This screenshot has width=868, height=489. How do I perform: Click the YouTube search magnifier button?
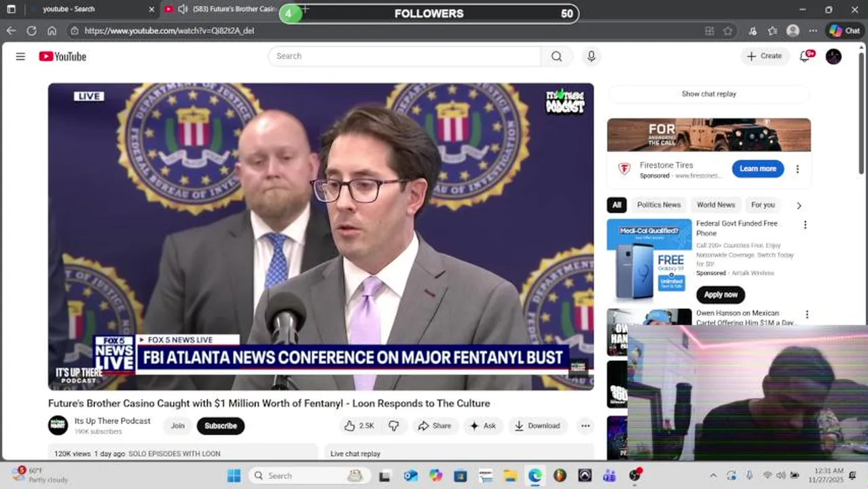pos(557,56)
